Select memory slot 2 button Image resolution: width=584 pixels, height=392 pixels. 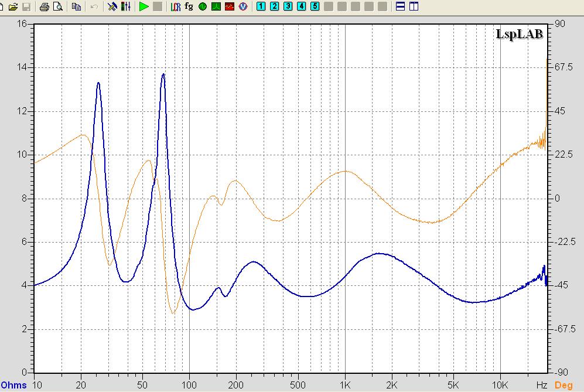[275, 6]
